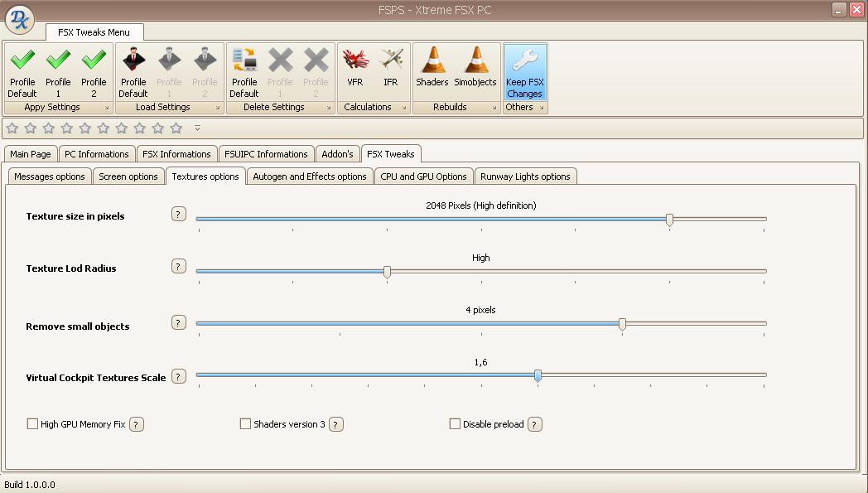Screen dimensions: 868x493
Task: Load settings from Profile 1
Action: pos(169,73)
